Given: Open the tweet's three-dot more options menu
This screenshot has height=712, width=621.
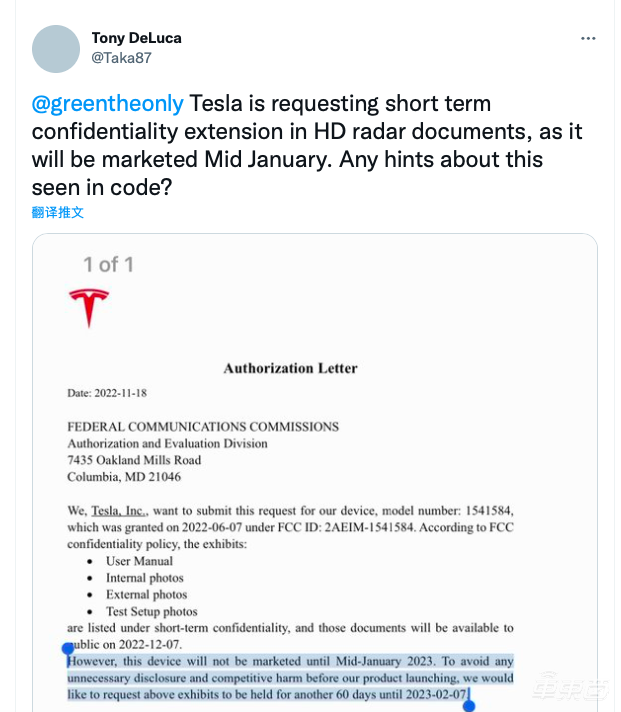Looking at the screenshot, I should (x=589, y=38).
